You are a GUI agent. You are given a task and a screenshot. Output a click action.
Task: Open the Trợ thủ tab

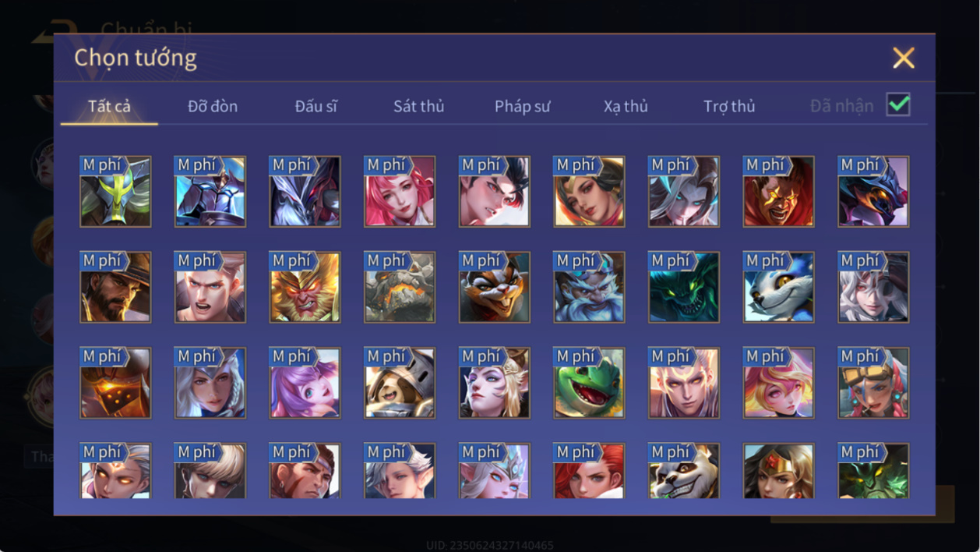coord(729,106)
